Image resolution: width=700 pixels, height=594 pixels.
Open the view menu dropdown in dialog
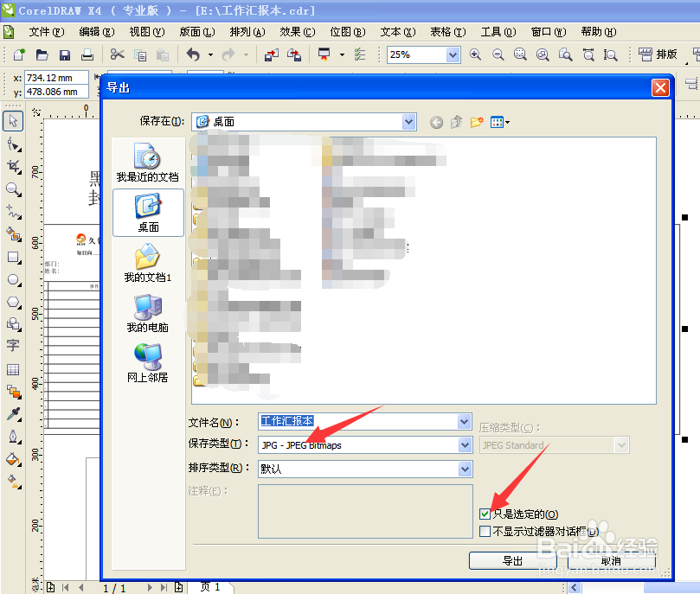(x=499, y=122)
